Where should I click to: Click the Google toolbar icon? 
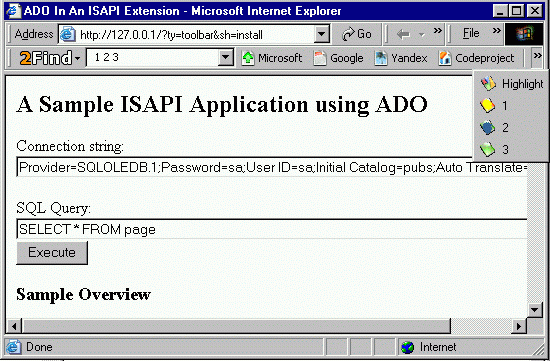coord(320,58)
